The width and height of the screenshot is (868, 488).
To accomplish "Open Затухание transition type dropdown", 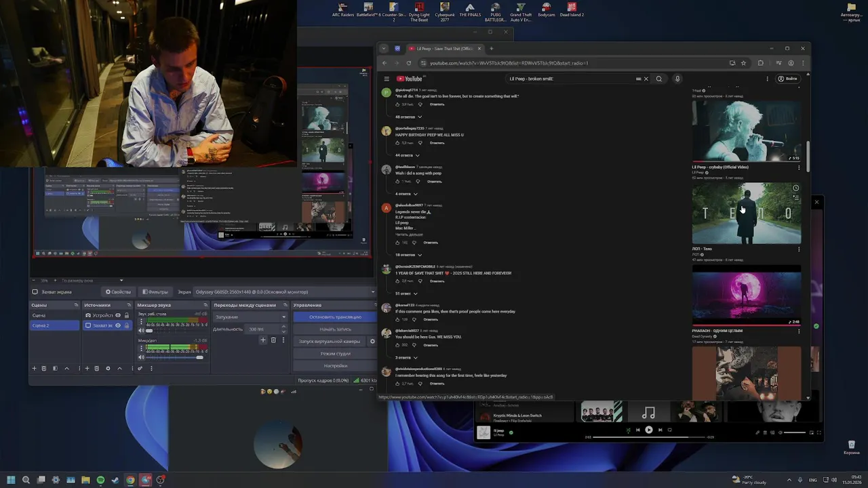I will click(x=250, y=317).
